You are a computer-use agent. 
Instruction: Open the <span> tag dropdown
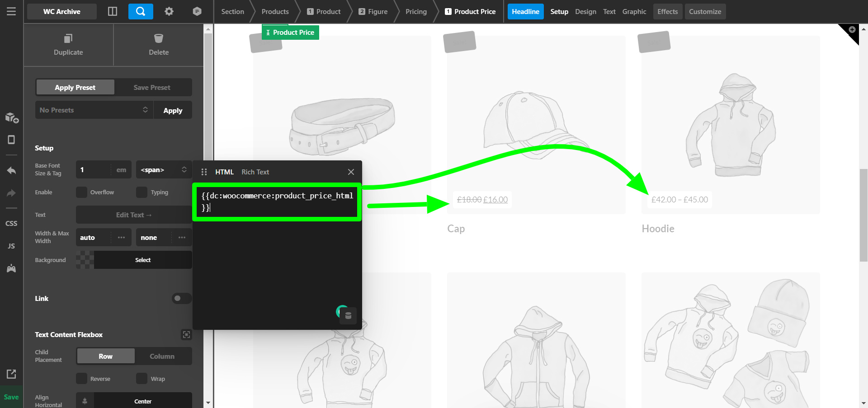tap(164, 169)
